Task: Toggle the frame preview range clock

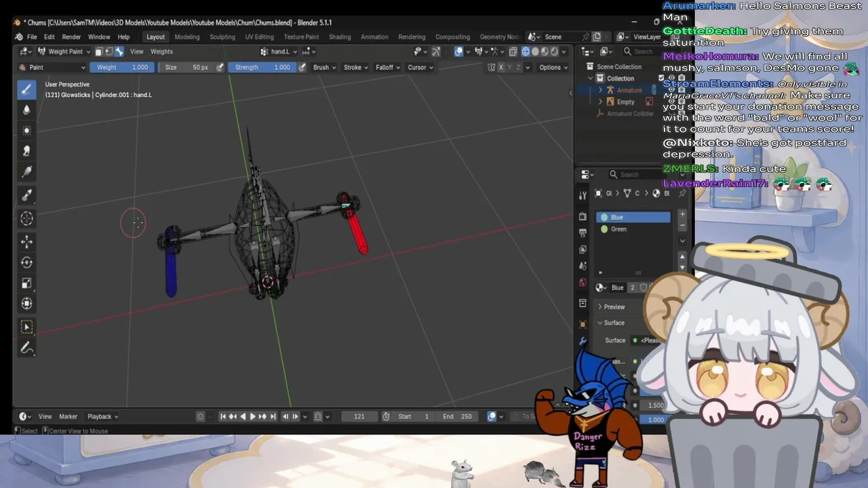Action: (x=386, y=416)
